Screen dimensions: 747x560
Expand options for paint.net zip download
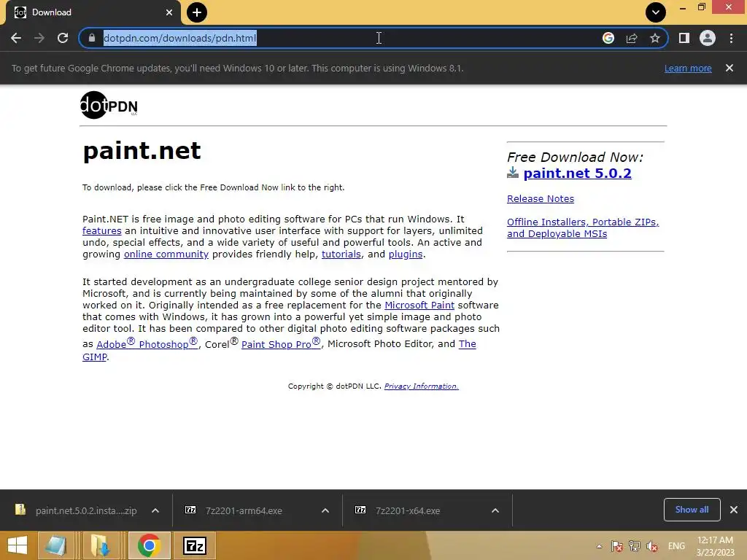tap(155, 510)
